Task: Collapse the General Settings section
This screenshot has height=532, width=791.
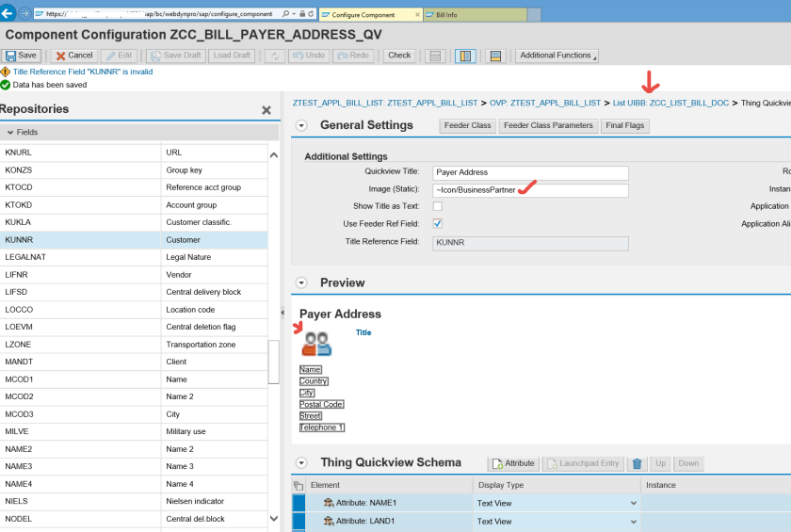Action: [301, 125]
